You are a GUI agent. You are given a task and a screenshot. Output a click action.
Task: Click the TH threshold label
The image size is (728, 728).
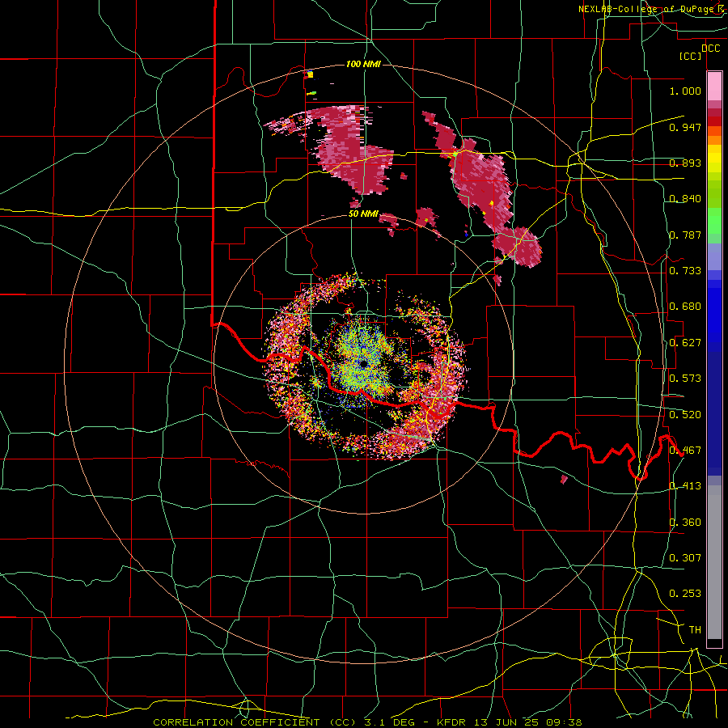click(x=695, y=630)
